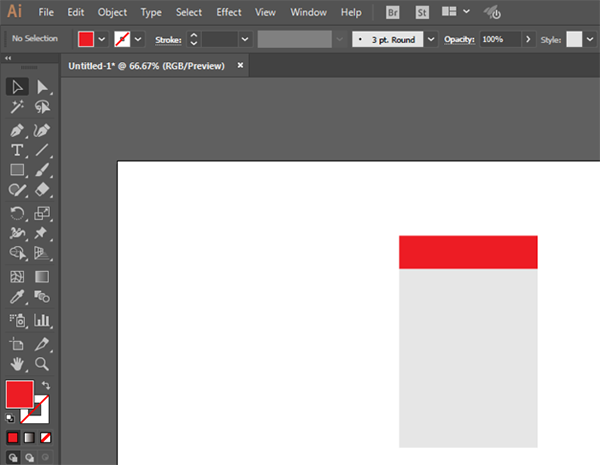
Task: Reset to default fill and stroke
Action: tap(10, 418)
